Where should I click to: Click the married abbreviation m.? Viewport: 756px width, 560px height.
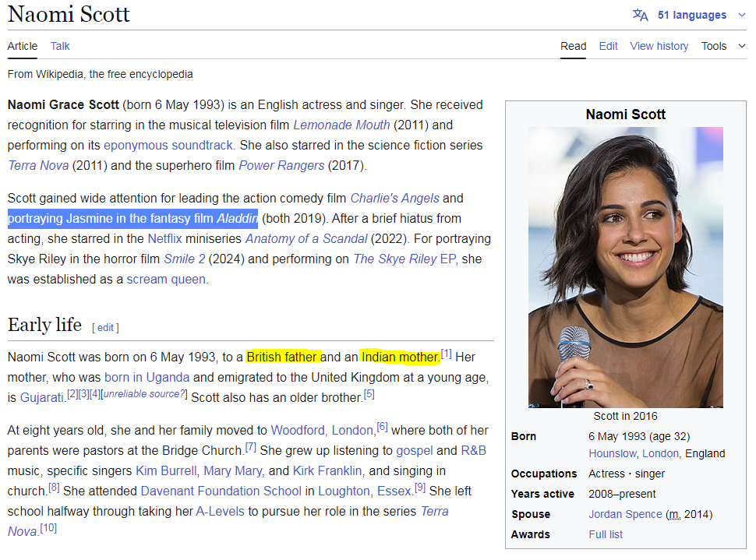tap(673, 515)
